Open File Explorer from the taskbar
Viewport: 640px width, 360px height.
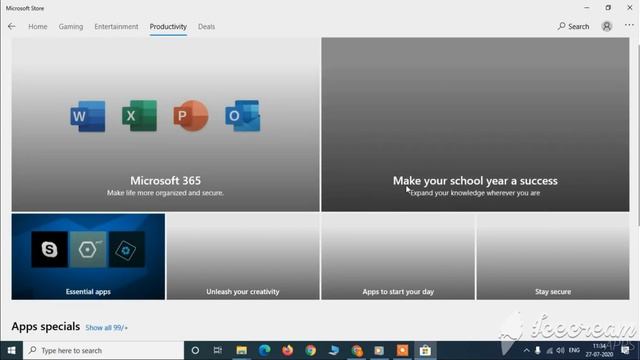242,351
